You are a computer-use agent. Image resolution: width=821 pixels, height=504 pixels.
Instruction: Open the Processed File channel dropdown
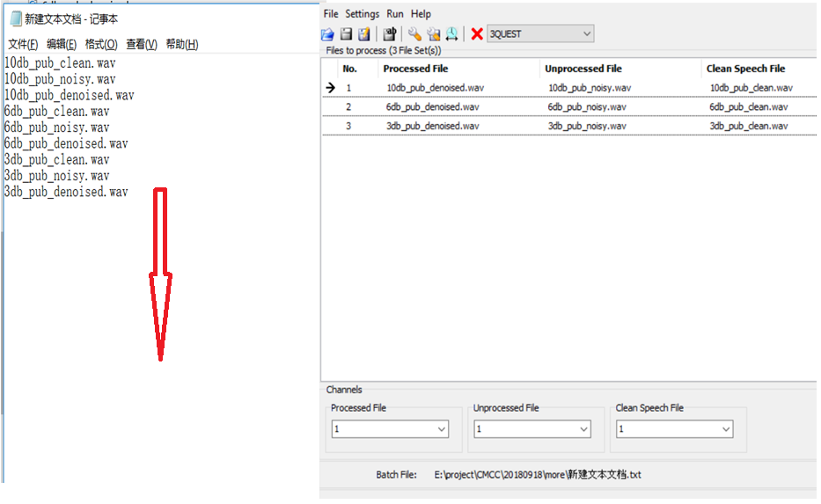390,429
